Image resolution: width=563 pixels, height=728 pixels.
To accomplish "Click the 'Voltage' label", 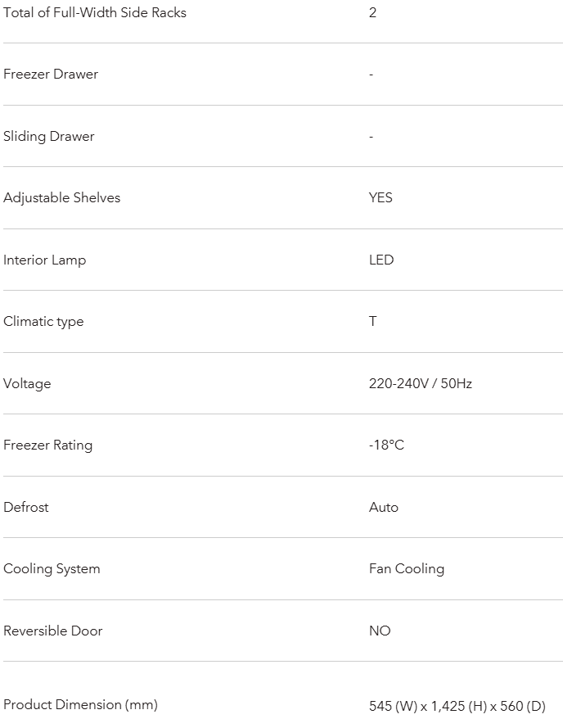I will coord(27,383).
